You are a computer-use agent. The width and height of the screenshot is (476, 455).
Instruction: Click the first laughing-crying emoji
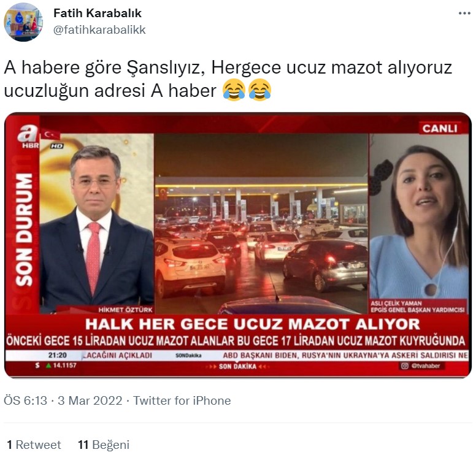[234, 90]
